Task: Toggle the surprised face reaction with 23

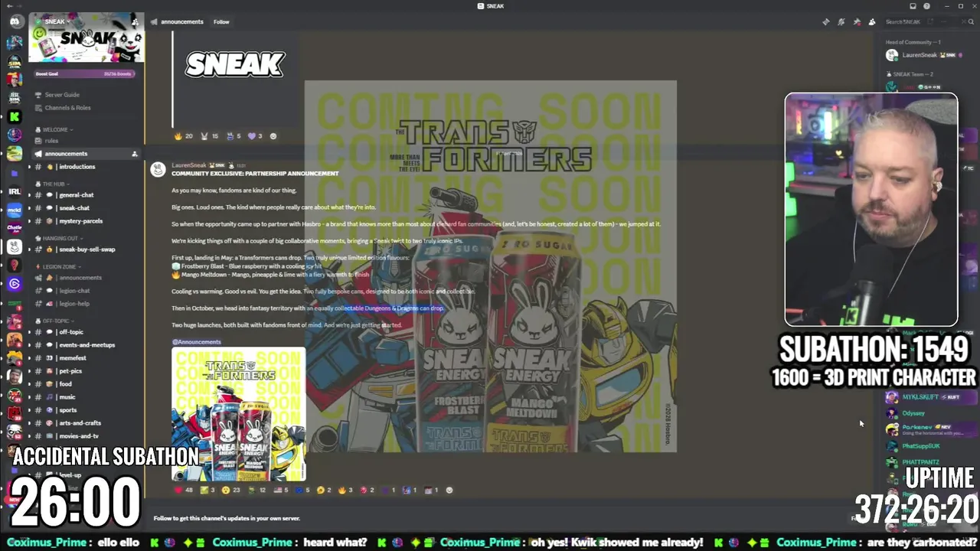Action: click(x=230, y=490)
